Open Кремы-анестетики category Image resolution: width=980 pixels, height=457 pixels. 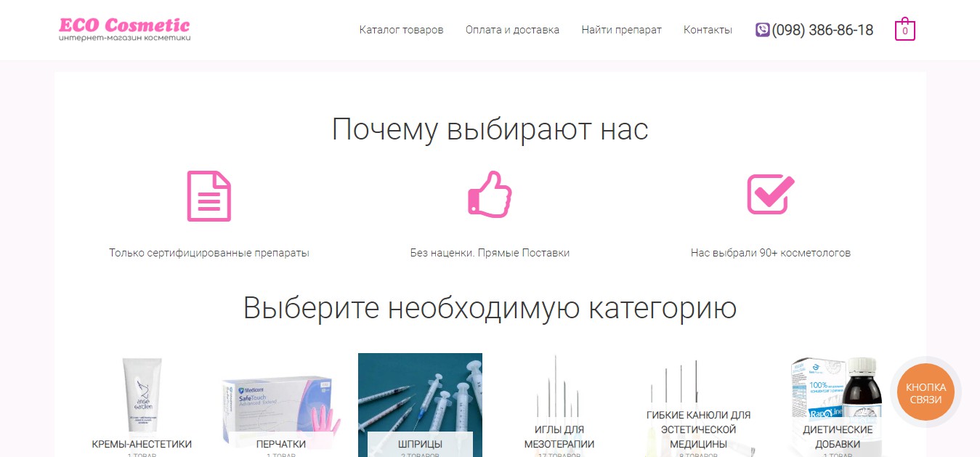pyautogui.click(x=142, y=444)
